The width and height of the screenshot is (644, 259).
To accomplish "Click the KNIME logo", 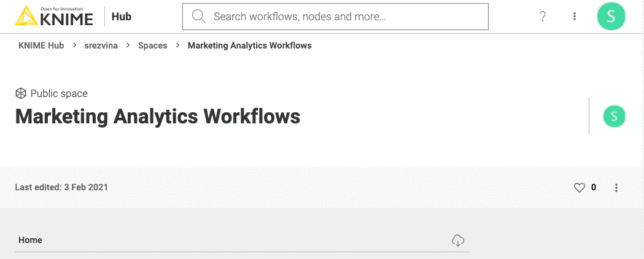I will pos(54,16).
